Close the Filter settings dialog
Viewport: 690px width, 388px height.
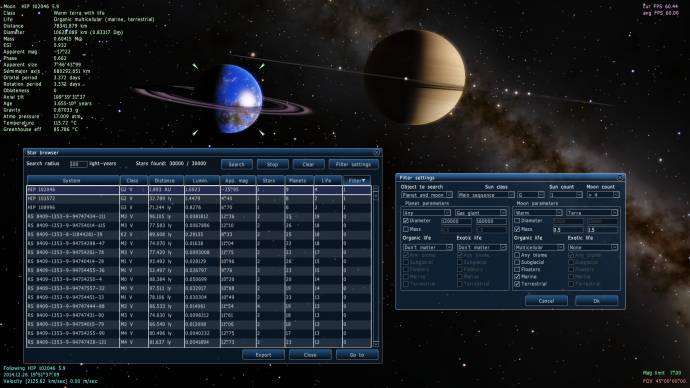[x=620, y=178]
